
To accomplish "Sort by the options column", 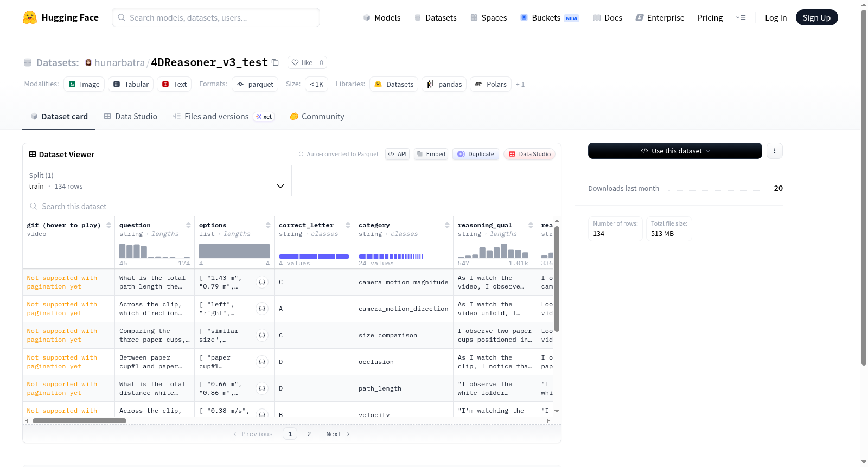I will [268, 225].
